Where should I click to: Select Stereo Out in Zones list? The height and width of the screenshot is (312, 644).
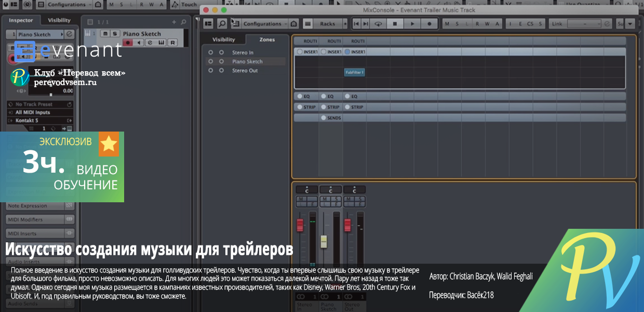(245, 70)
